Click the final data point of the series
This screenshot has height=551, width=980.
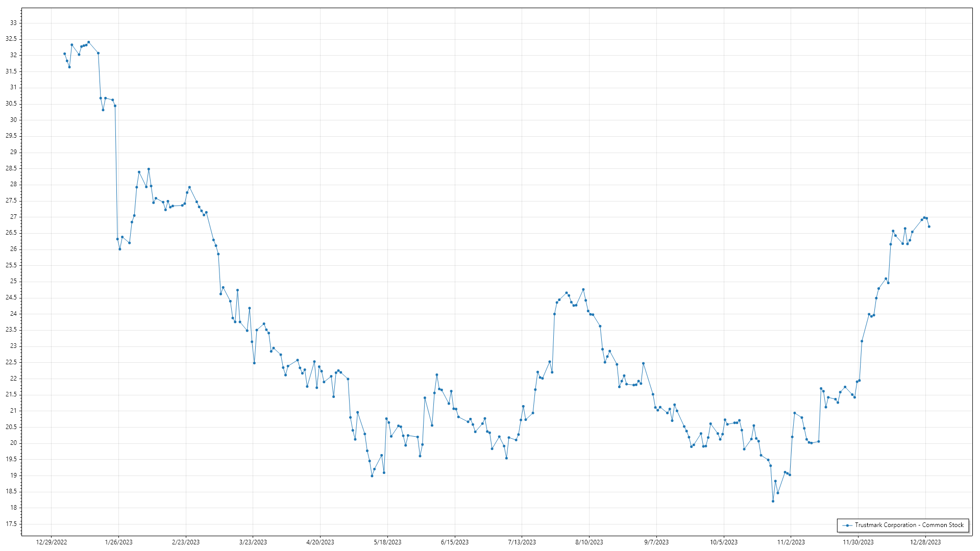(929, 227)
